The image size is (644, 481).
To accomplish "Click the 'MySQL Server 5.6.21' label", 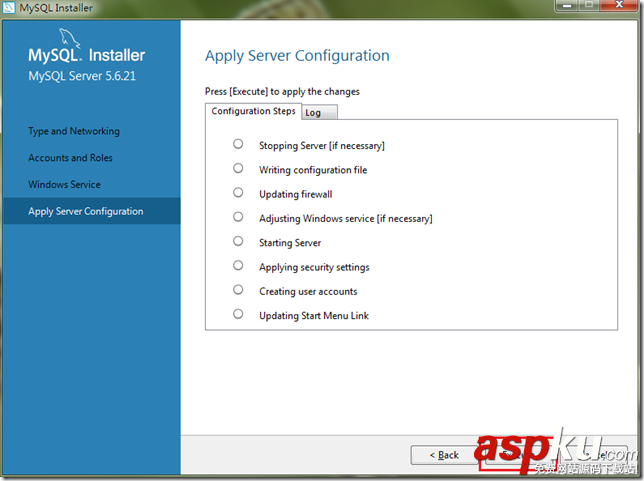I will coord(82,76).
